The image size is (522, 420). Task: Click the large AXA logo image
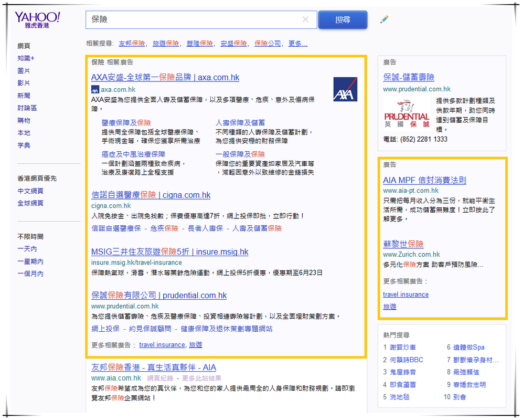pos(345,89)
